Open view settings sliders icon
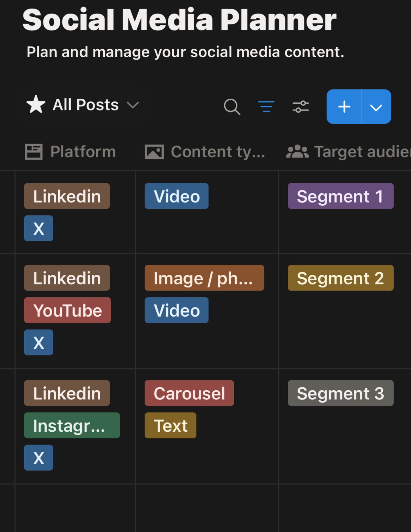Image resolution: width=411 pixels, height=532 pixels. 301,107
